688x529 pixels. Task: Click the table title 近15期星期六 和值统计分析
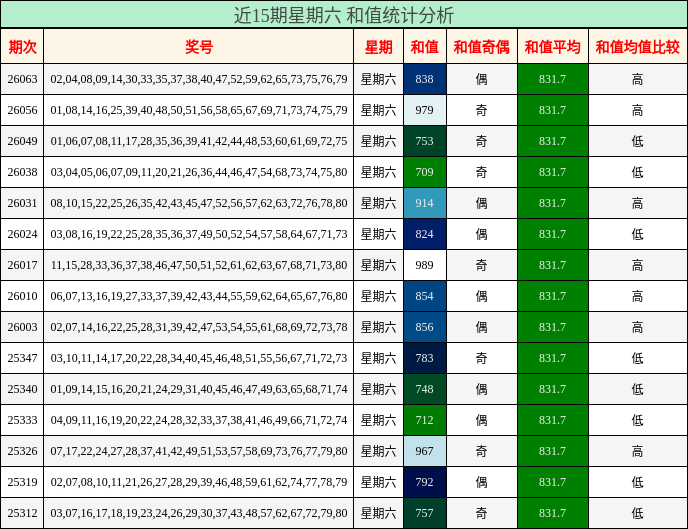click(x=344, y=15)
